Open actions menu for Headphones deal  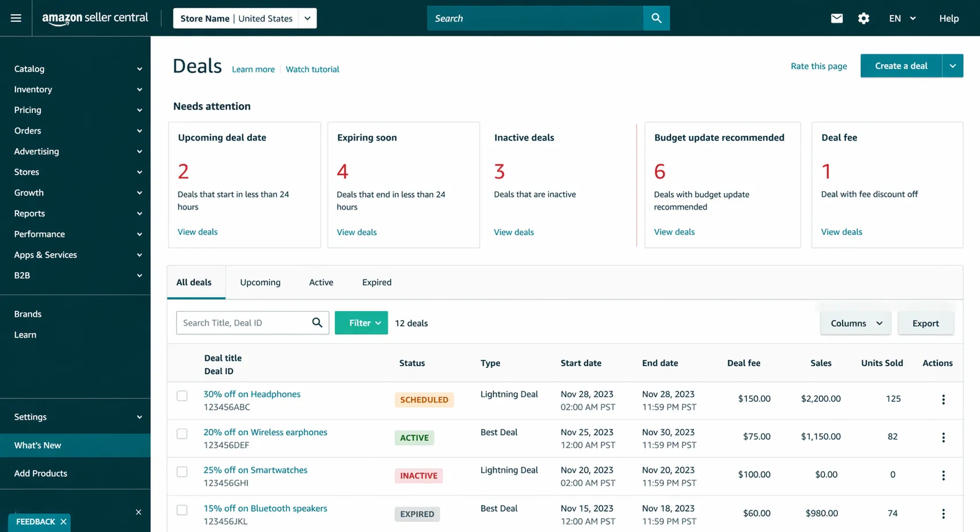[x=943, y=400]
